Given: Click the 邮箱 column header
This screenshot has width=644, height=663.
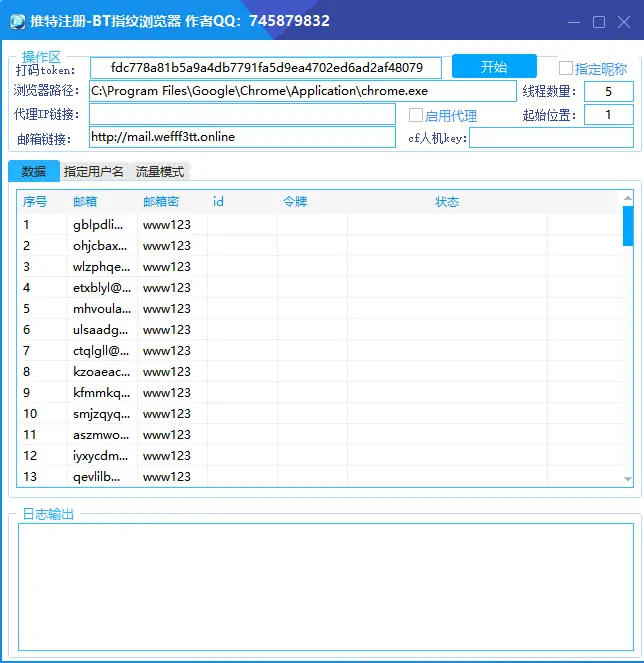Looking at the screenshot, I should [85, 202].
